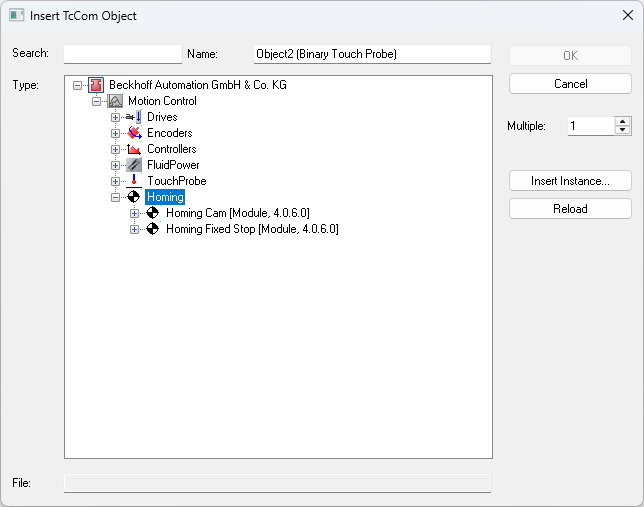Click the Beckhoff Automation vendor icon

point(96,85)
